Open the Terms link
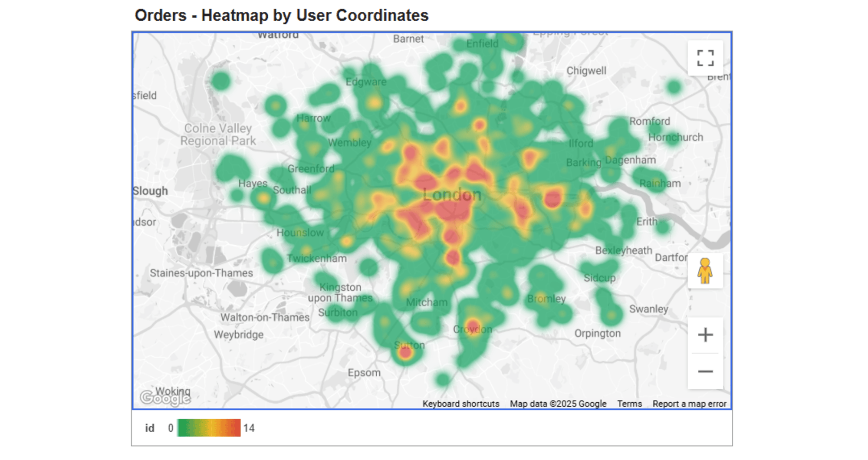This screenshot has height=460, width=868. coord(630,404)
